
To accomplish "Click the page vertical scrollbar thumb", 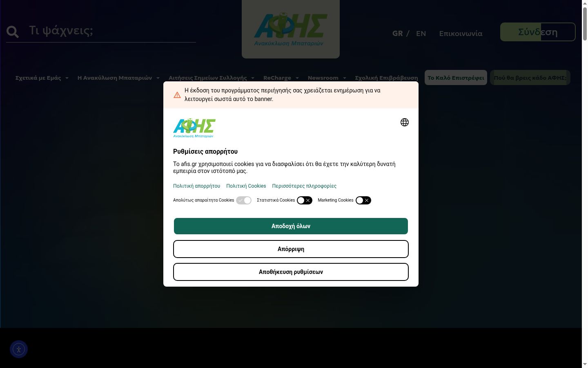I will point(585,24).
